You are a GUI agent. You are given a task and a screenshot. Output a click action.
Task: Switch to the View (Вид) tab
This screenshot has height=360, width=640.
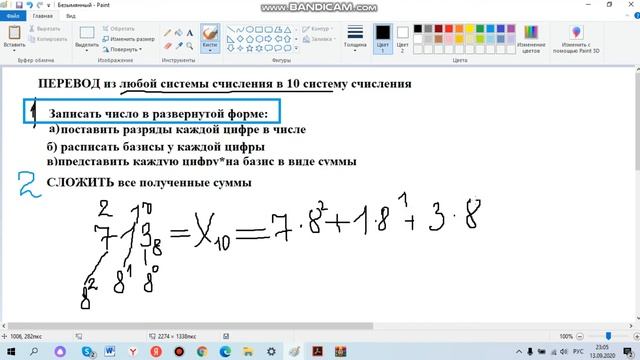pos(71,16)
